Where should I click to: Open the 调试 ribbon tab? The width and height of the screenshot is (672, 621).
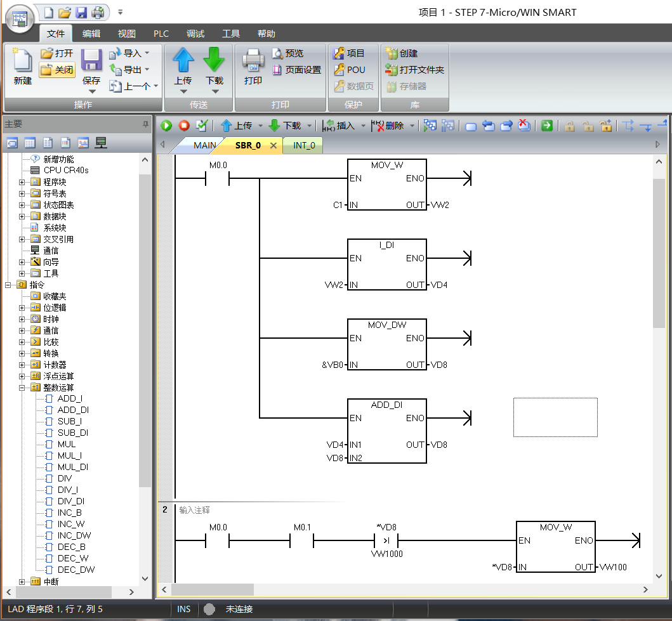pyautogui.click(x=195, y=34)
